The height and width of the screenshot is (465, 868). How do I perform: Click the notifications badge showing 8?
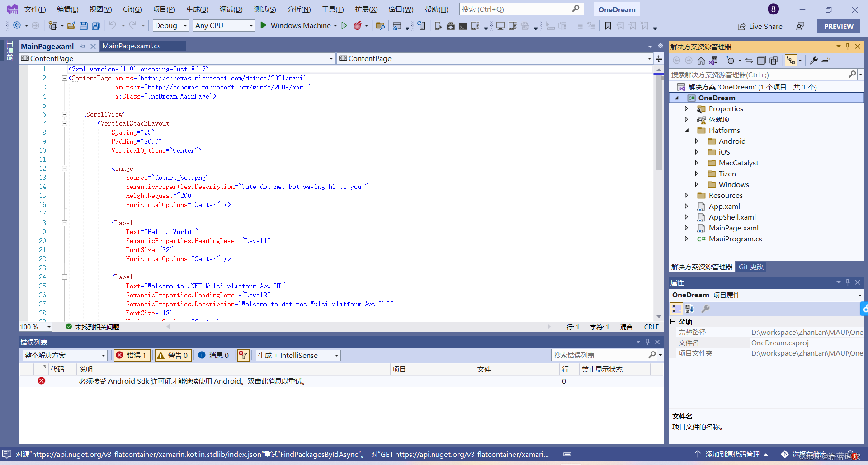point(774,9)
